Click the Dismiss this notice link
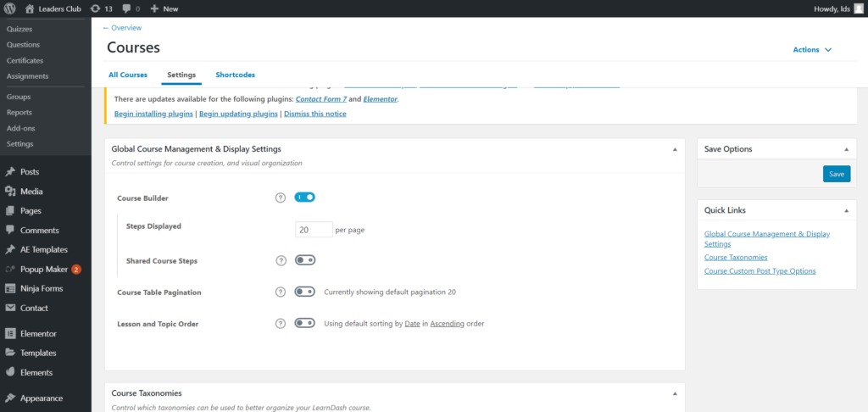868x412 pixels. click(314, 114)
